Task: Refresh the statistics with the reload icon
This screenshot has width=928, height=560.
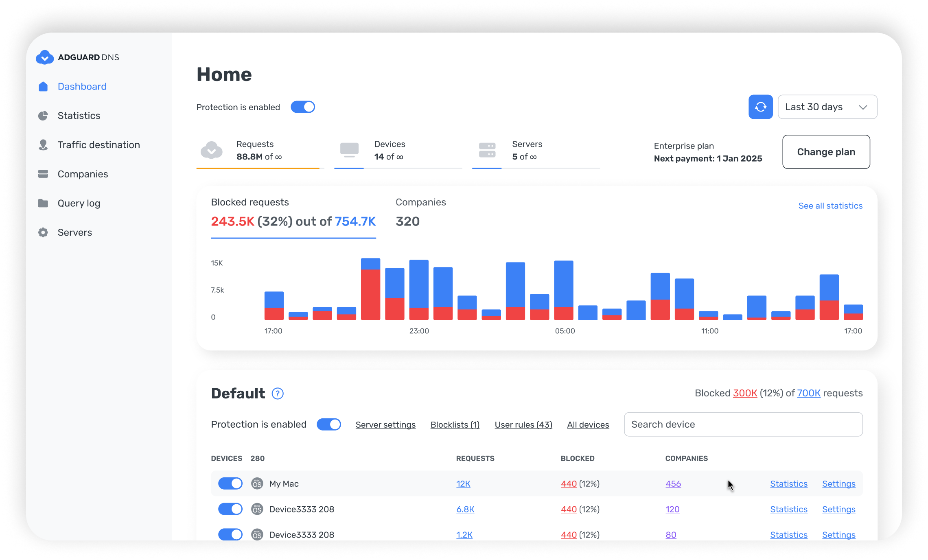Action: (760, 107)
